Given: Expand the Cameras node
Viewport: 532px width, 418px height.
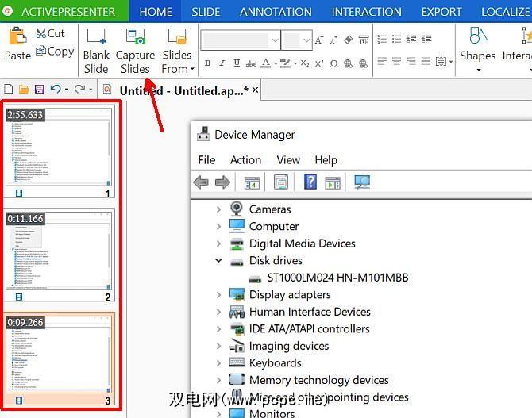Looking at the screenshot, I should tap(219, 209).
